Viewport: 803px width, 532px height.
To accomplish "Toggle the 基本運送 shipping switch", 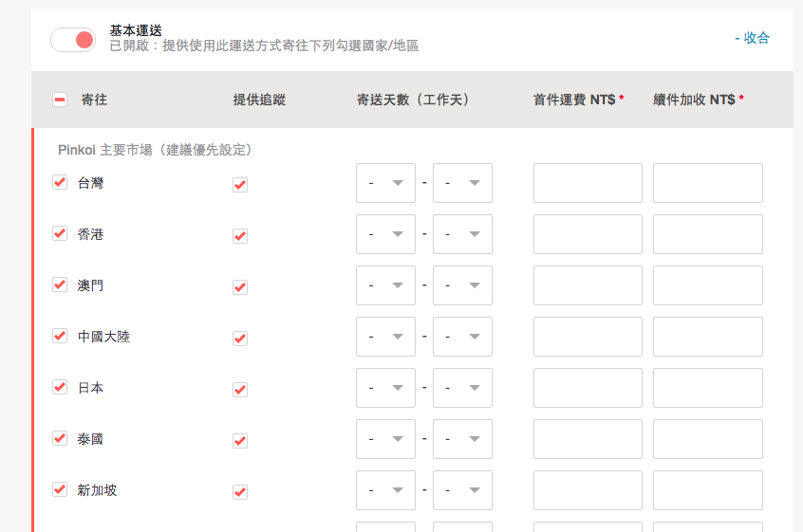I will [73, 40].
